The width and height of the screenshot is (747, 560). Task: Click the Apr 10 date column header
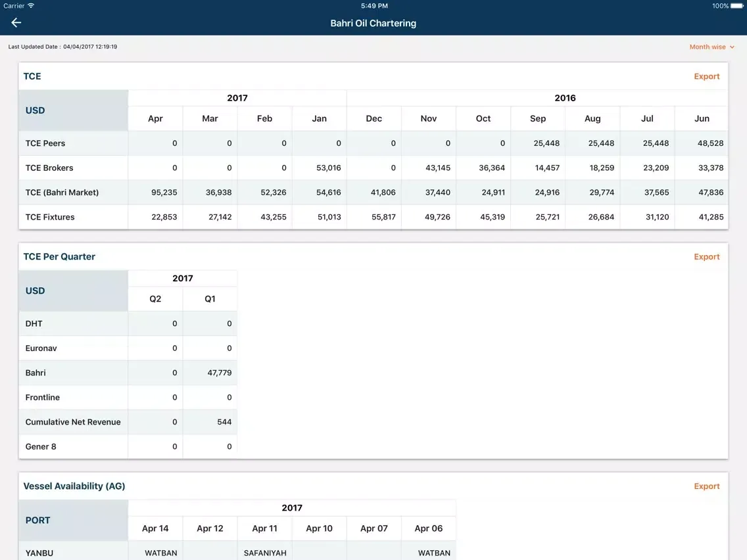(x=319, y=528)
